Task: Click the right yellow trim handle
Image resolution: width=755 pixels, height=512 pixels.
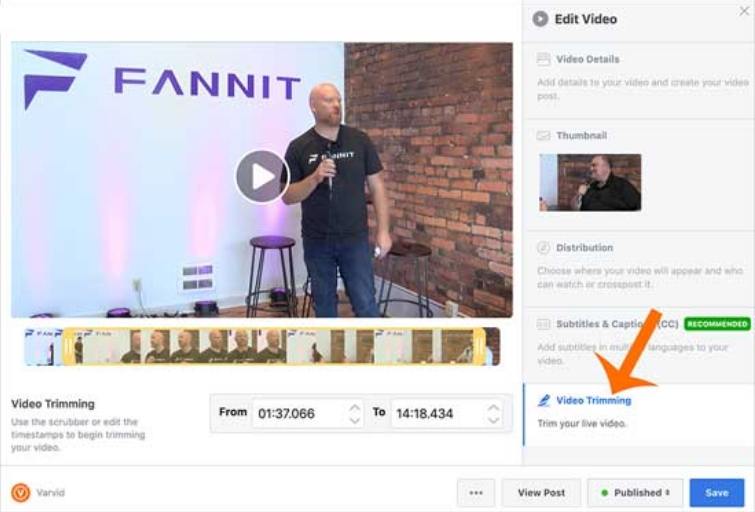Action: coord(480,346)
